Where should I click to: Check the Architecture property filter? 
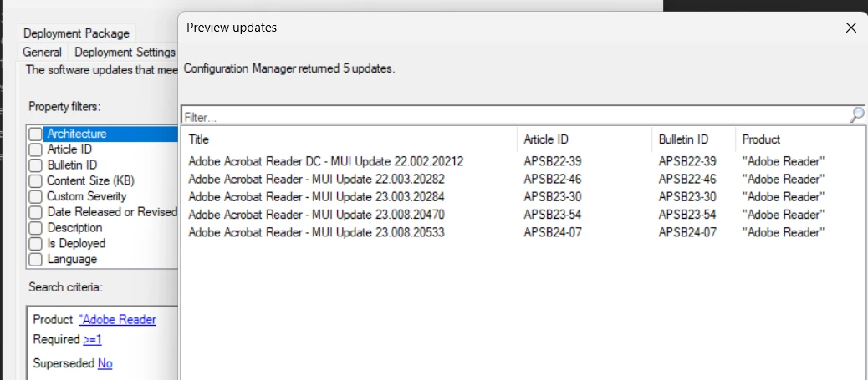click(35, 134)
